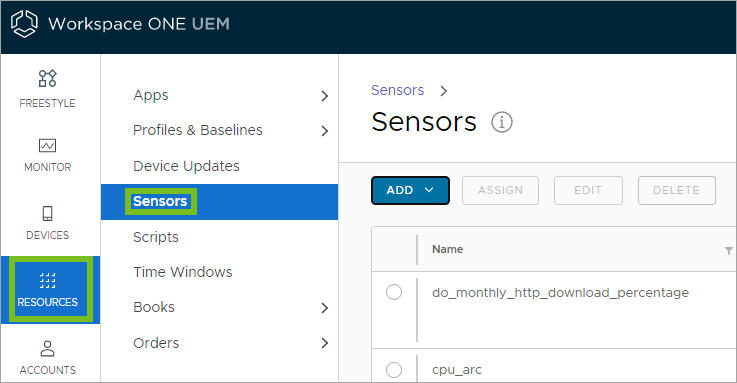This screenshot has height=383, width=737.
Task: Click the Name column header
Action: [447, 249]
